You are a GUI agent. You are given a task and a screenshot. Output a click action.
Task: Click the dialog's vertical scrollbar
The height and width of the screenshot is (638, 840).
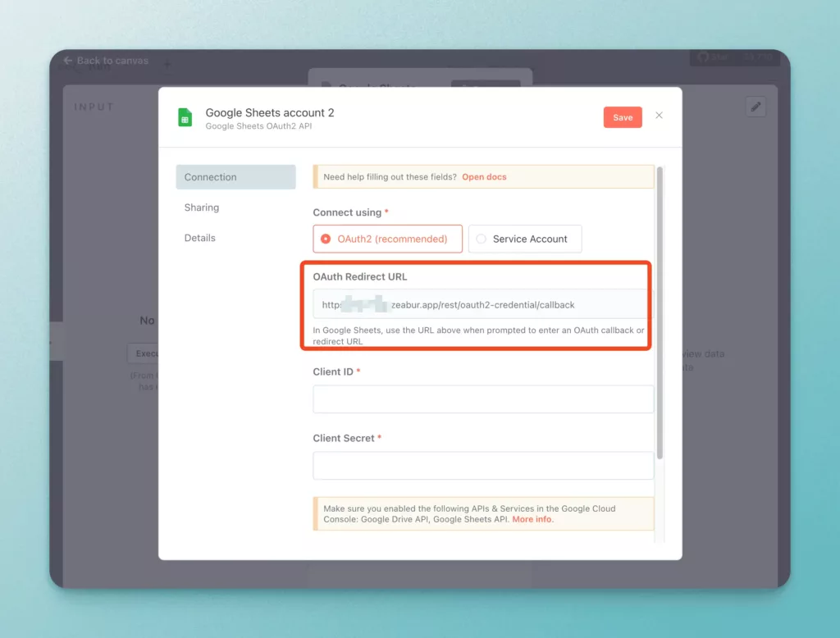click(660, 312)
